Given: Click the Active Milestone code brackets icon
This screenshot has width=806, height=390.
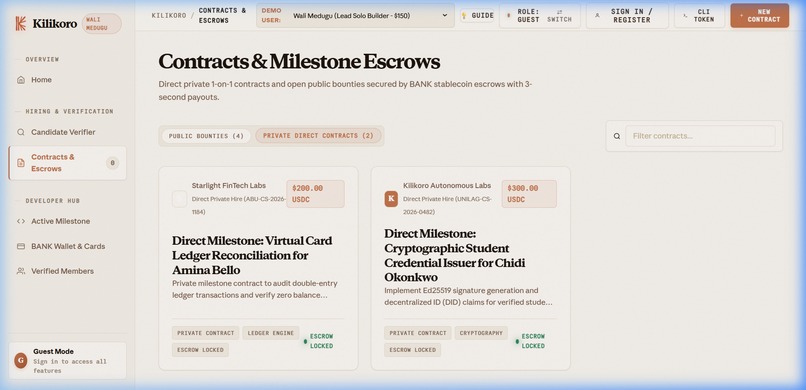Looking at the screenshot, I should (x=21, y=221).
